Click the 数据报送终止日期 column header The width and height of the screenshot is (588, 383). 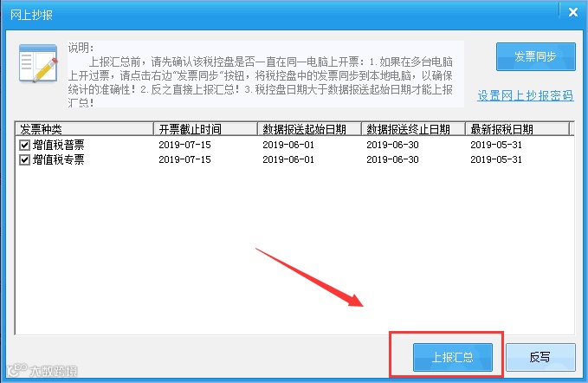(413, 129)
